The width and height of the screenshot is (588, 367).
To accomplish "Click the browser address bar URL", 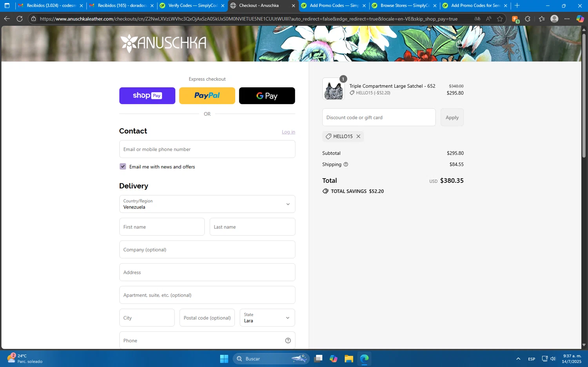I will click(249, 19).
